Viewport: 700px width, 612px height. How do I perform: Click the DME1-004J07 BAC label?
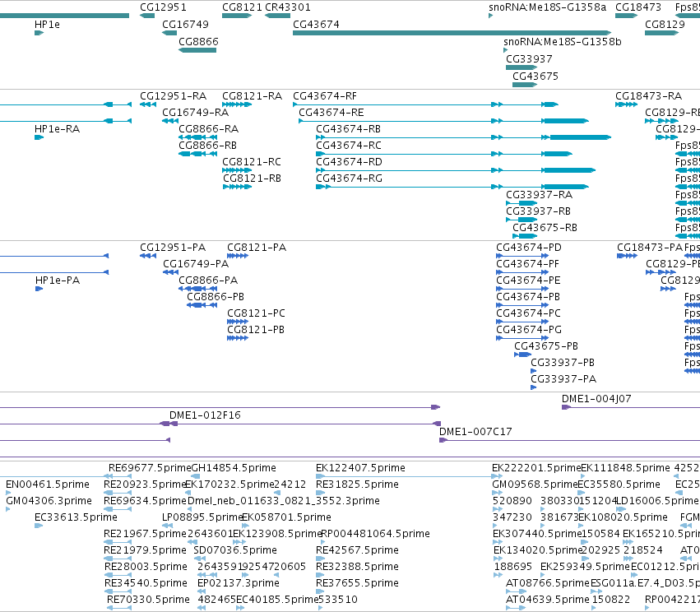[x=596, y=399]
